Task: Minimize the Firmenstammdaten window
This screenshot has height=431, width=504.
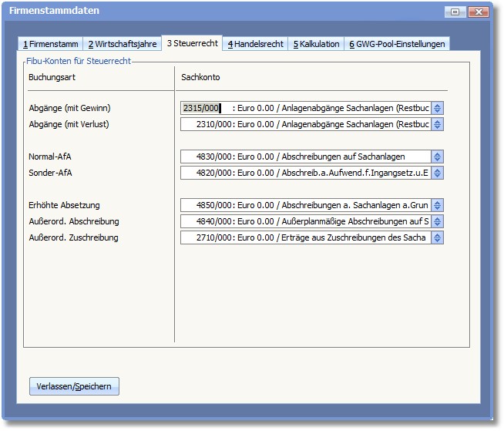Action: tap(455, 12)
